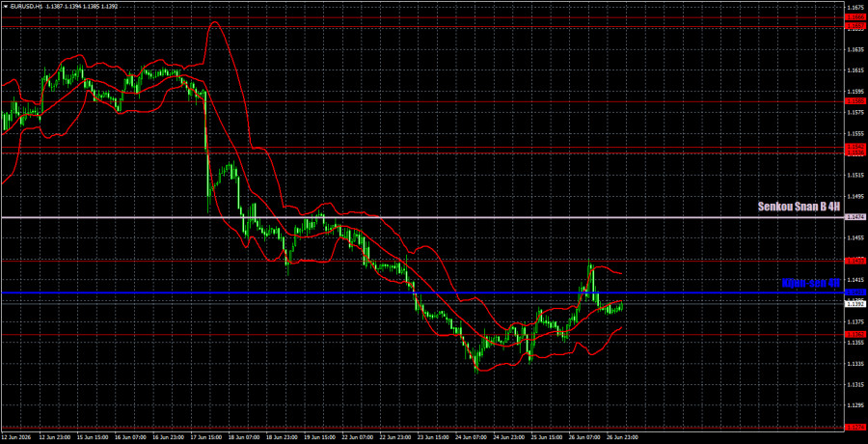Click the small triangle beside EURUSD,H1 title
The width and height of the screenshot is (868, 444).
[x=5, y=6]
